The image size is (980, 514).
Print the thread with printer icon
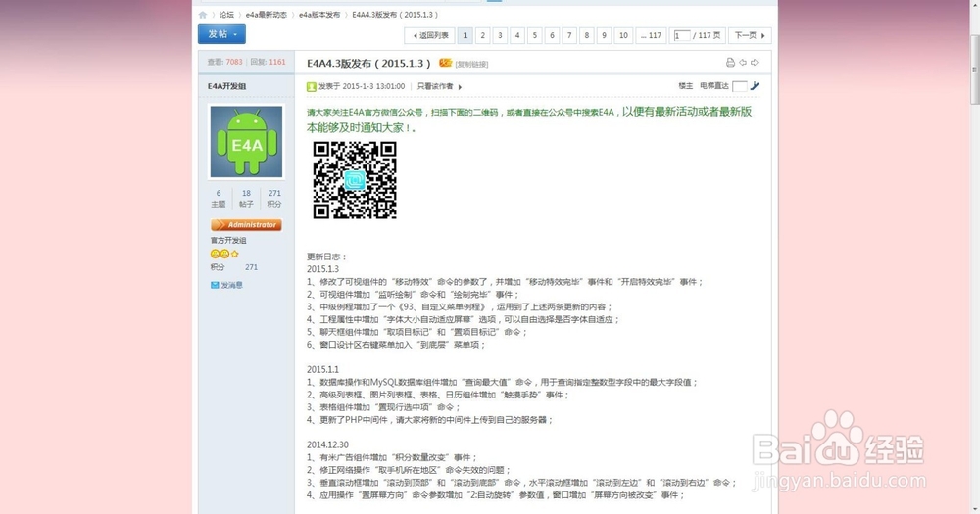click(730, 63)
